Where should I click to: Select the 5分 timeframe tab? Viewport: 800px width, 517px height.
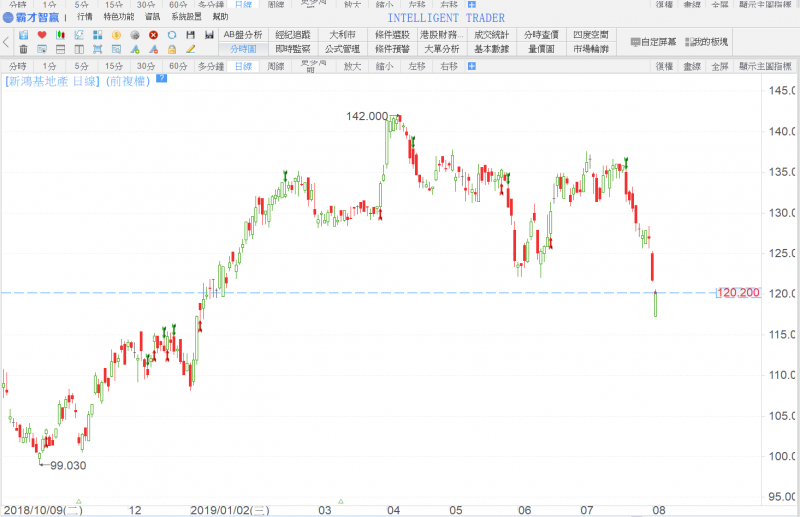tap(81, 66)
